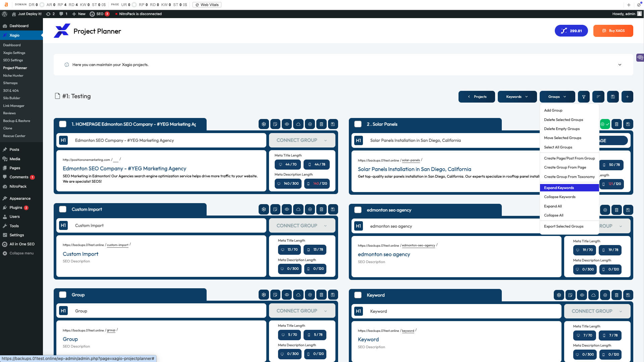
Task: Expand the info banner chevron
Action: click(x=620, y=65)
